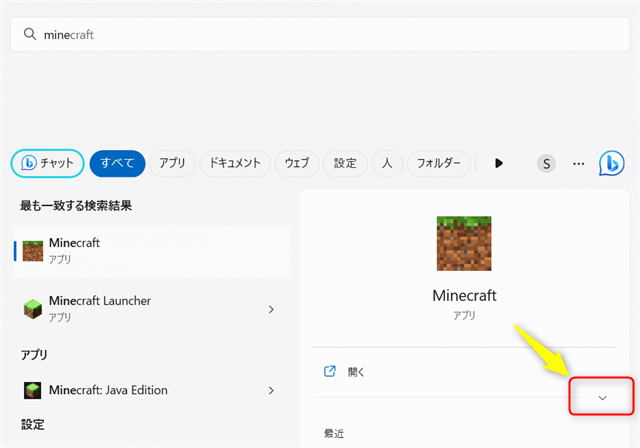The height and width of the screenshot is (448, 640).
Task: Select the フォルダー filter tab
Action: tap(438, 163)
